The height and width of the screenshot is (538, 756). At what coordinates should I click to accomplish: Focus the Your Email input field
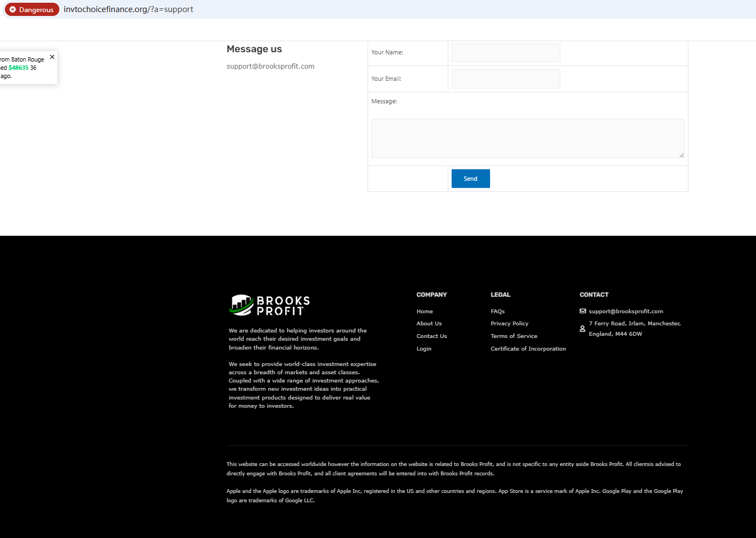pyautogui.click(x=505, y=79)
